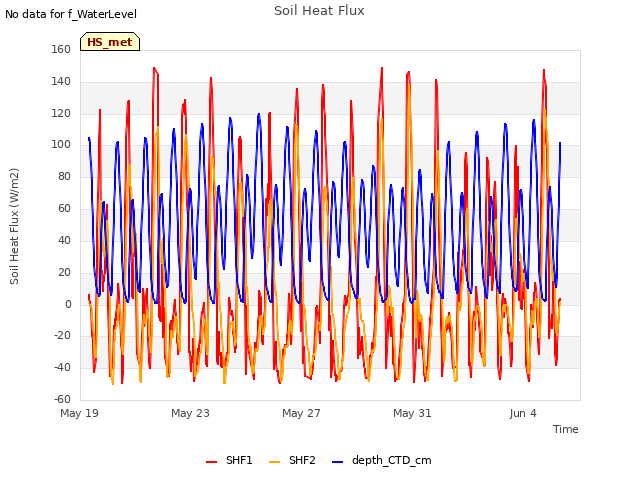Screen dimensions: 640x480
Task: Click the 100 y-axis tick label
Action: [x=61, y=144]
